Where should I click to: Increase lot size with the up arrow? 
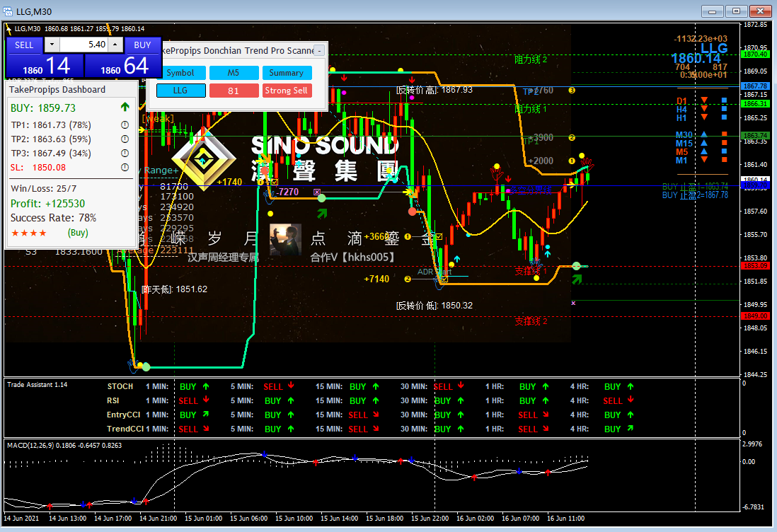coord(115,45)
